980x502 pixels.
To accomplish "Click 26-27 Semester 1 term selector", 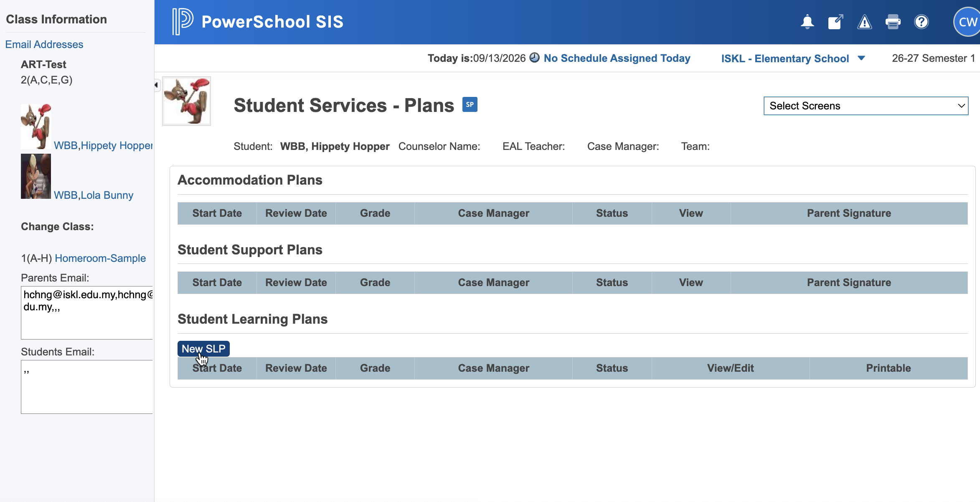I will (x=934, y=58).
